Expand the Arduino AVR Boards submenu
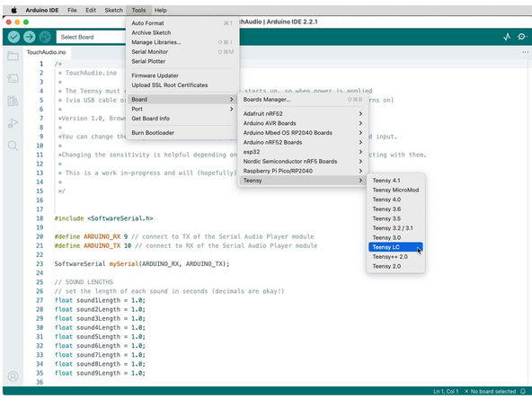This screenshot has height=399, width=532. point(303,123)
